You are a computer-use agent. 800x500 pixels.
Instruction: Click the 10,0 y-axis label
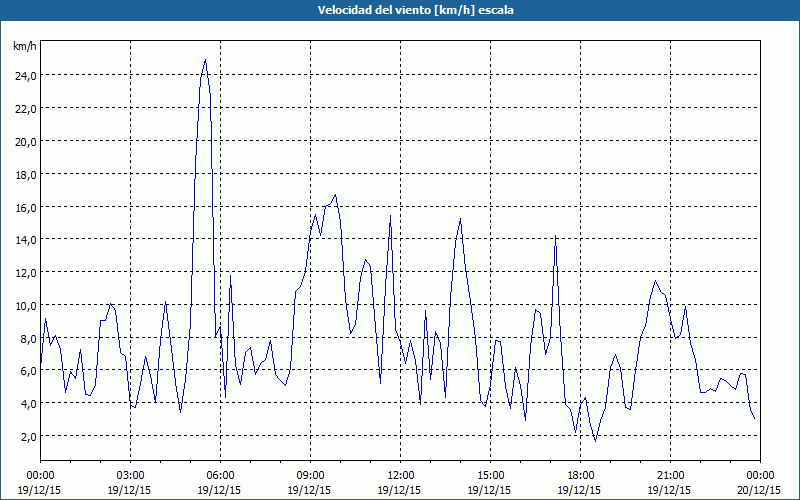(26, 306)
